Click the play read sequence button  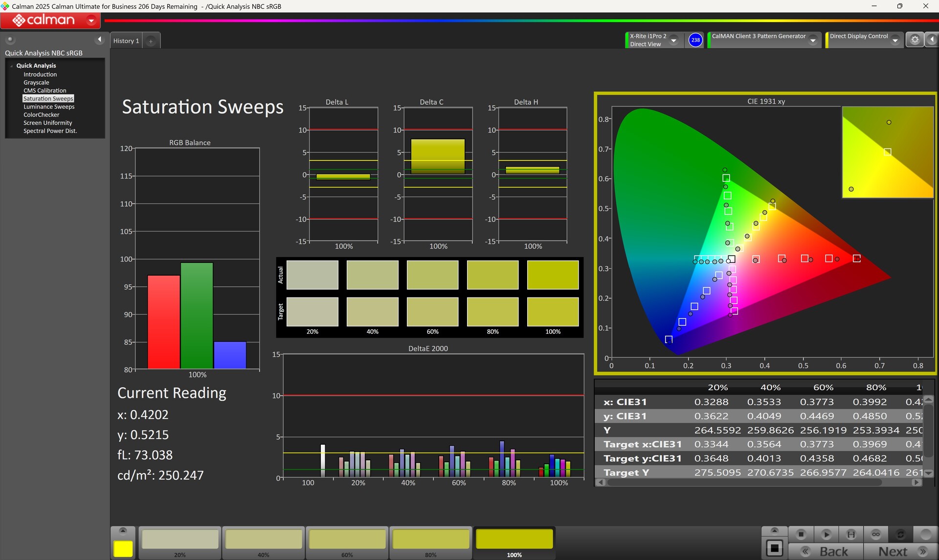[x=826, y=534]
